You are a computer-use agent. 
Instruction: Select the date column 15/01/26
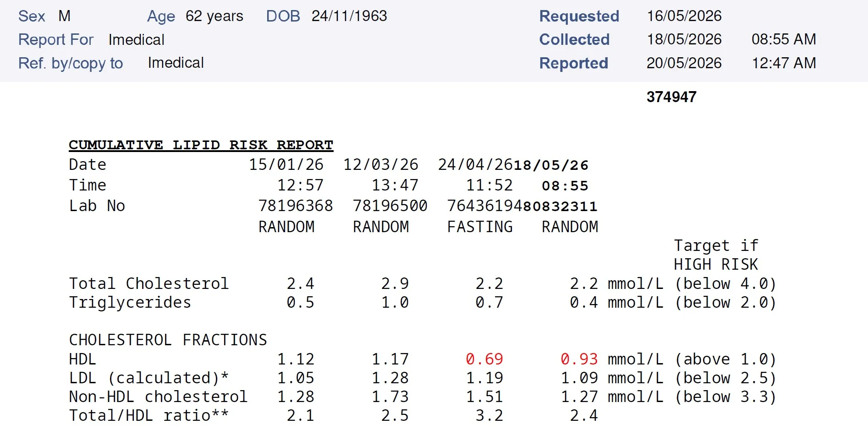coord(286,165)
